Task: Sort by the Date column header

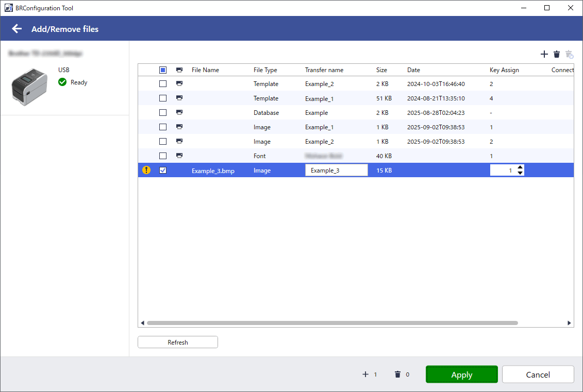Action: point(413,70)
